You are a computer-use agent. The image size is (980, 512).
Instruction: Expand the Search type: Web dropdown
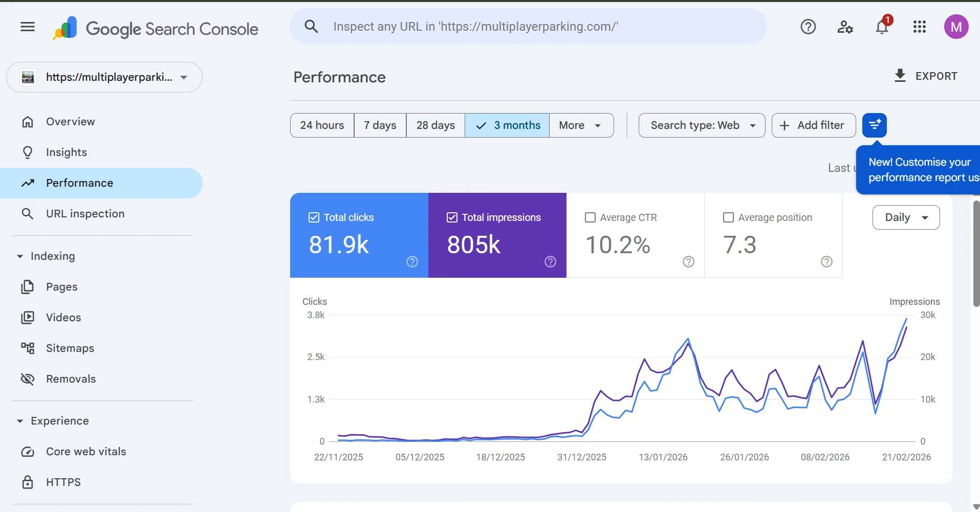(x=702, y=125)
